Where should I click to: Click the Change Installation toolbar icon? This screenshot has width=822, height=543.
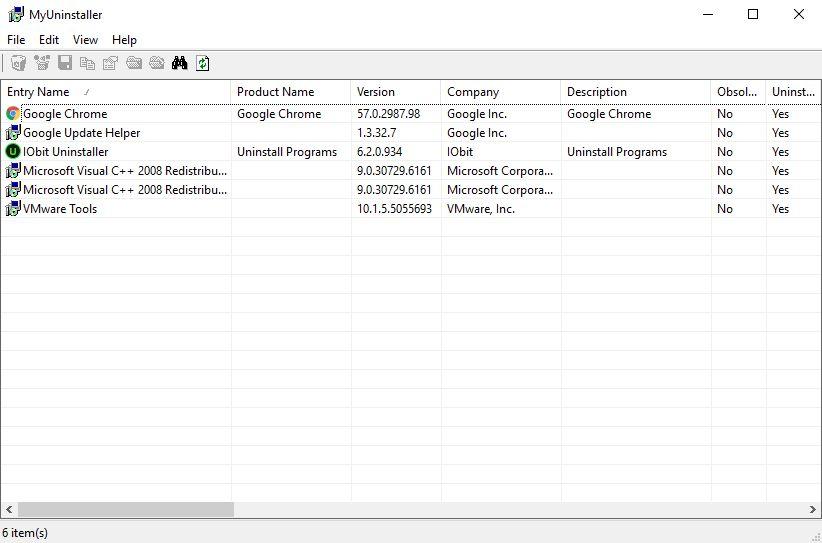pos(42,63)
